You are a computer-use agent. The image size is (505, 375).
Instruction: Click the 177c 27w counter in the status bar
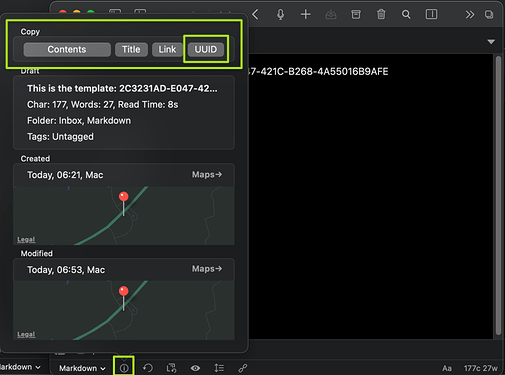pyautogui.click(x=480, y=368)
